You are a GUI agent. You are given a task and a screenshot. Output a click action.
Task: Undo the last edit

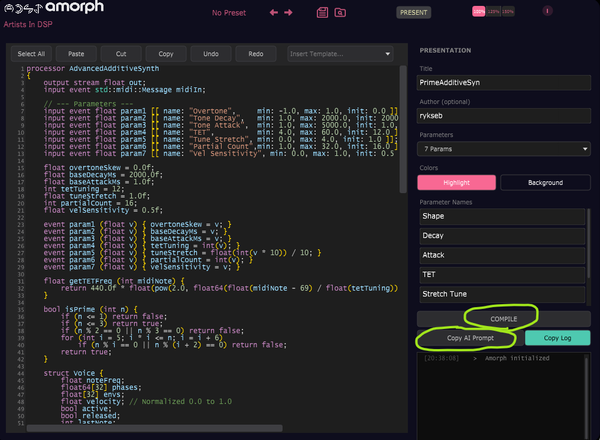tap(211, 54)
